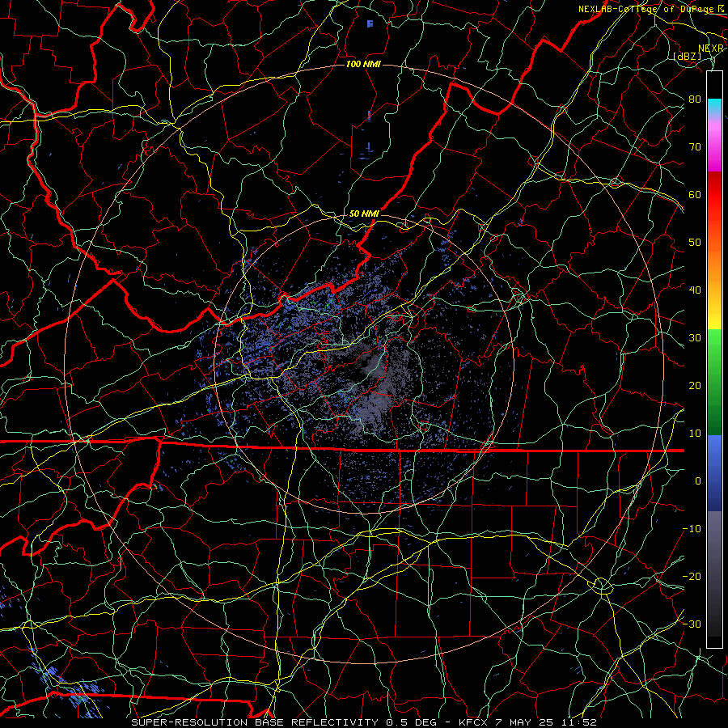This screenshot has width=728, height=728.
Task: Click the 10 value on the dBZ scale
Action: tap(695, 434)
